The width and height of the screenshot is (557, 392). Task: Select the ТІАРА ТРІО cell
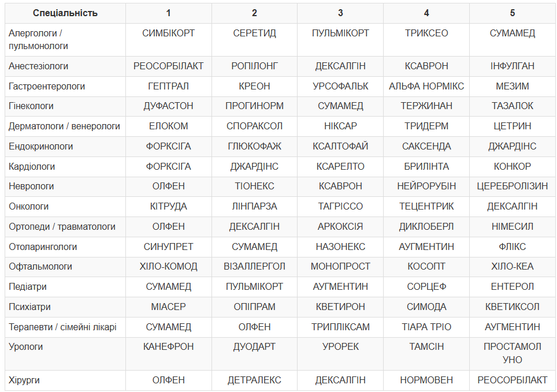point(426,327)
